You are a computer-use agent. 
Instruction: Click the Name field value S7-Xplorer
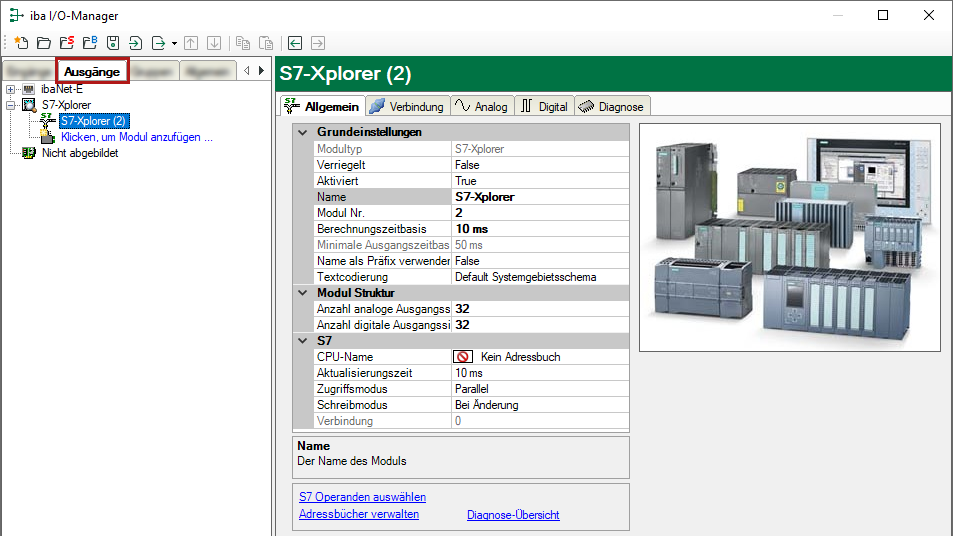coord(485,197)
